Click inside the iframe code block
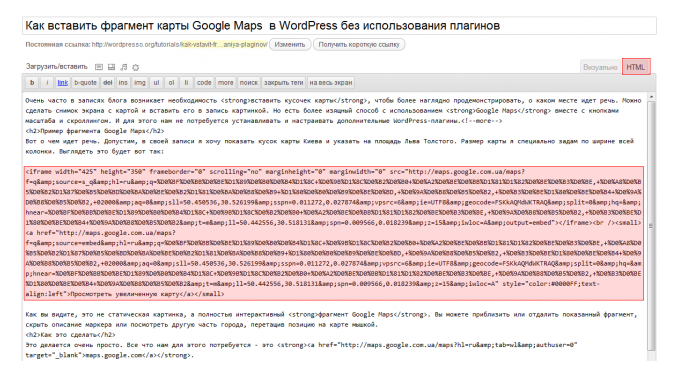674x391 pixels. [334, 233]
